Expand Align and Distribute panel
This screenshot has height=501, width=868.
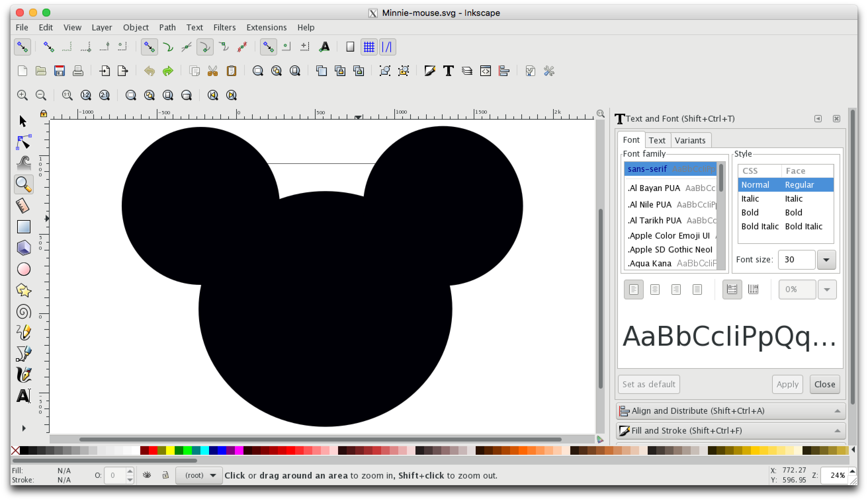pos(730,411)
